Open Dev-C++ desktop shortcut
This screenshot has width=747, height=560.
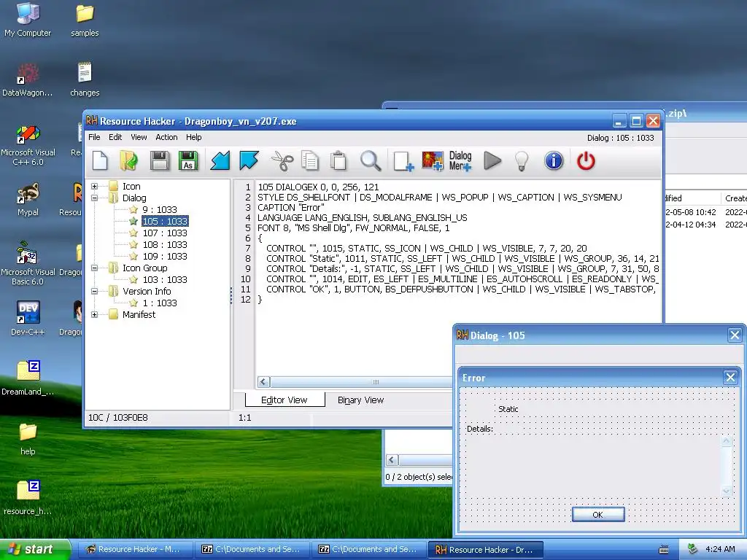28,318
